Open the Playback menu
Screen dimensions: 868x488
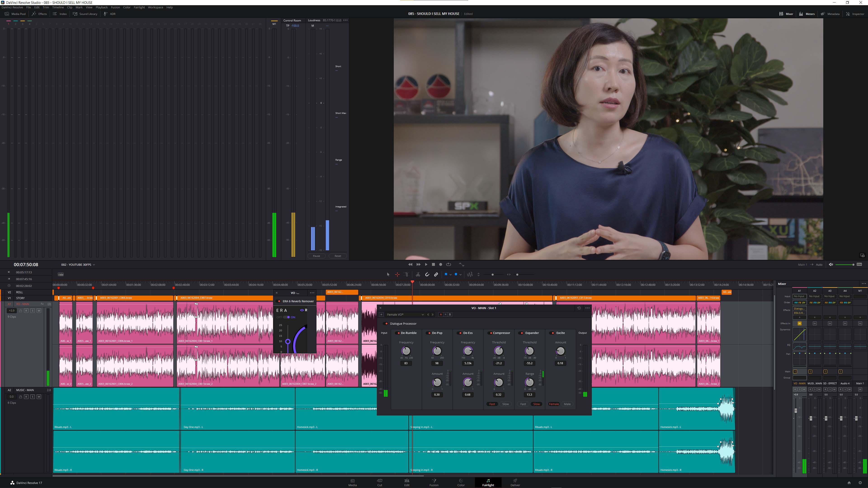[101, 7]
